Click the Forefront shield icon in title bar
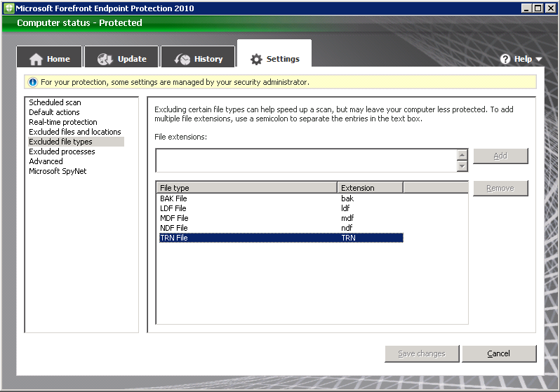 pos(8,8)
